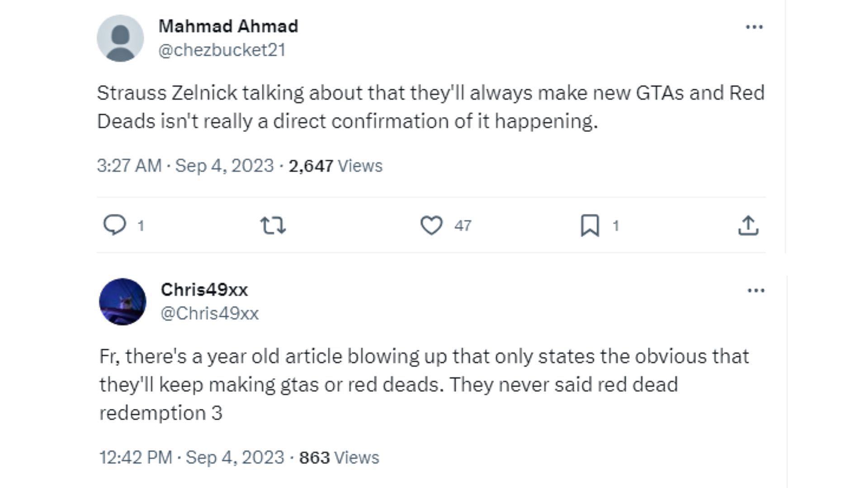Open more options on Mahmad Ahmad's tweet
The width and height of the screenshot is (868, 488).
(754, 27)
